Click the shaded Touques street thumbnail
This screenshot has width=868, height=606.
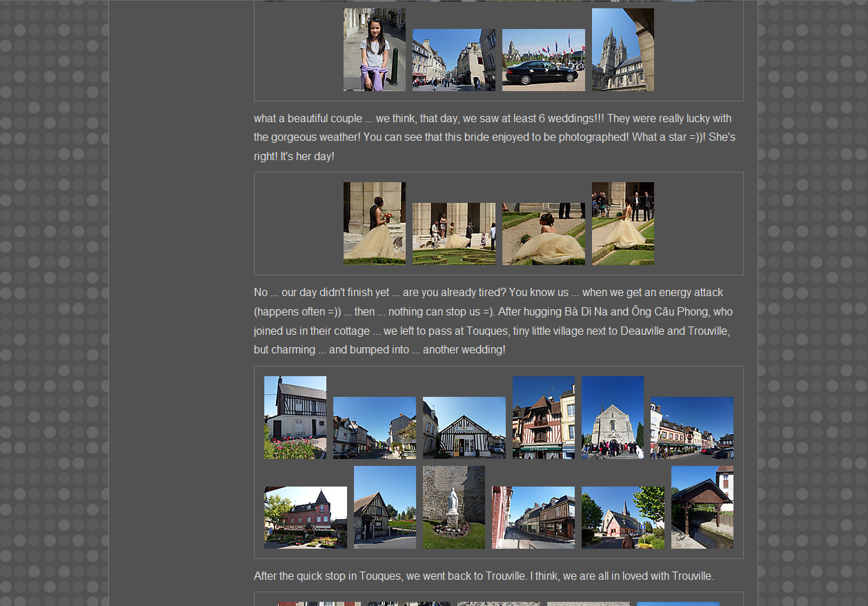point(374,428)
